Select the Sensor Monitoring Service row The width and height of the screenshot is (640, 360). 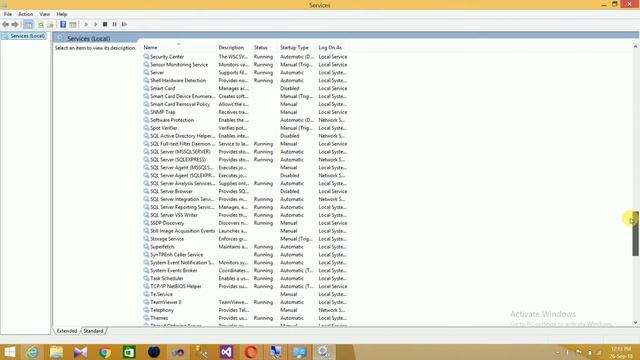(245, 65)
